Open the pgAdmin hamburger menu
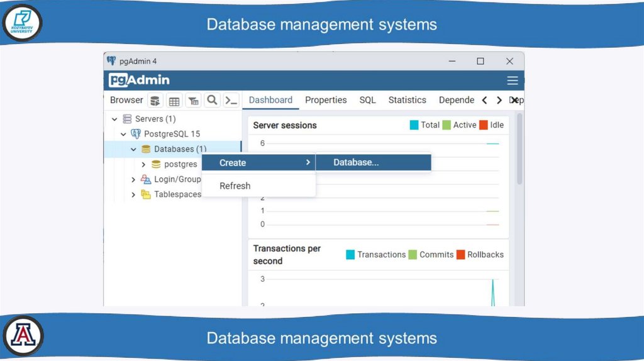Screen dimensions: 644x361 512,81
